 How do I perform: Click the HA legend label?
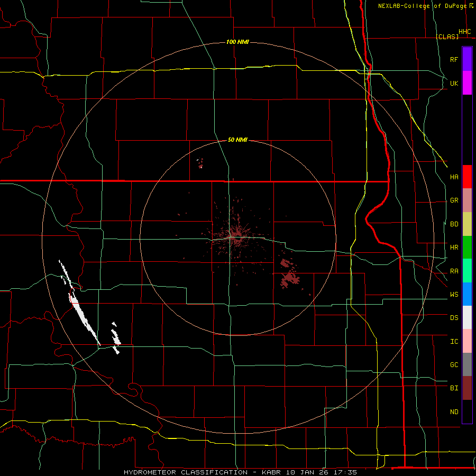454,177
